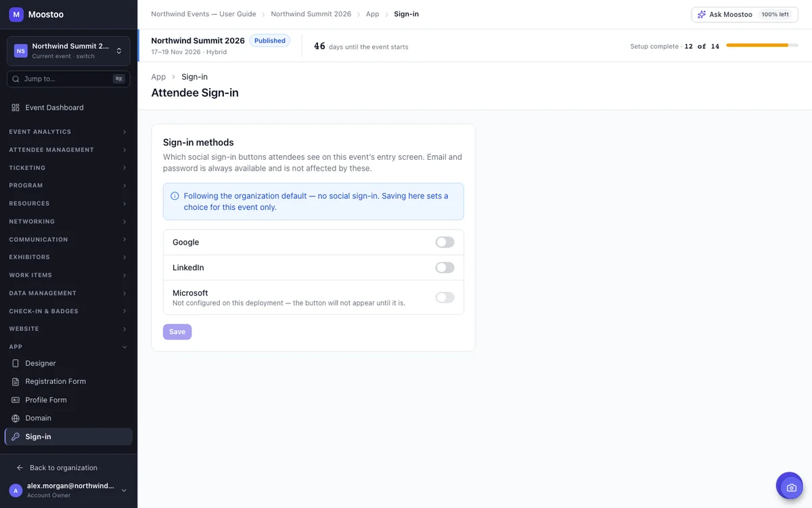This screenshot has height=508, width=812.
Task: Toggle the Microsoft sign-in switch
Action: [445, 297]
